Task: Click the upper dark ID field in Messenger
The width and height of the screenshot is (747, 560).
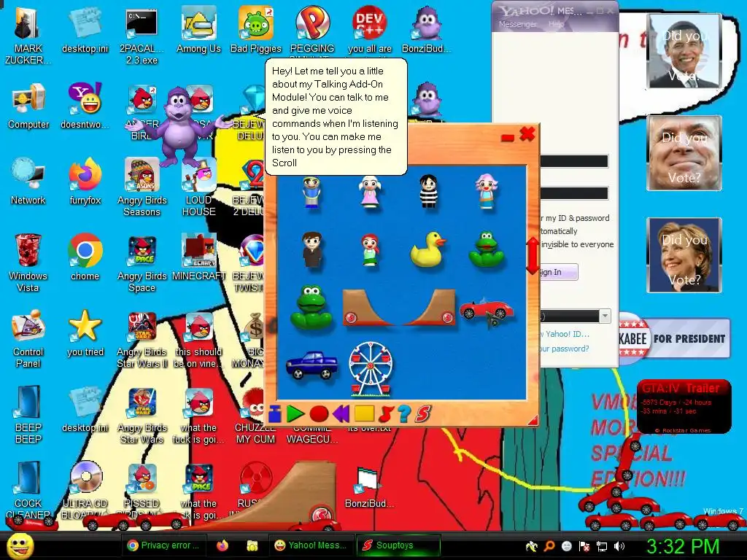Action: (x=574, y=161)
